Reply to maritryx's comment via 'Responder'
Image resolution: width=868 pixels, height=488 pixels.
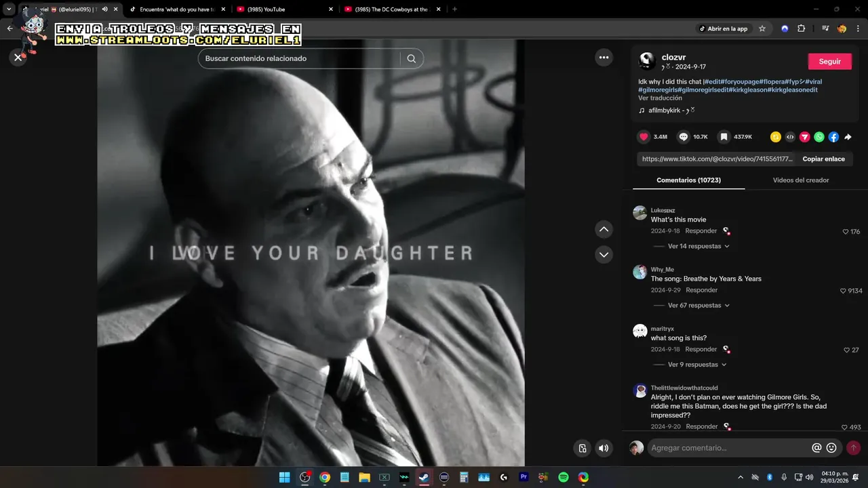pos(701,350)
